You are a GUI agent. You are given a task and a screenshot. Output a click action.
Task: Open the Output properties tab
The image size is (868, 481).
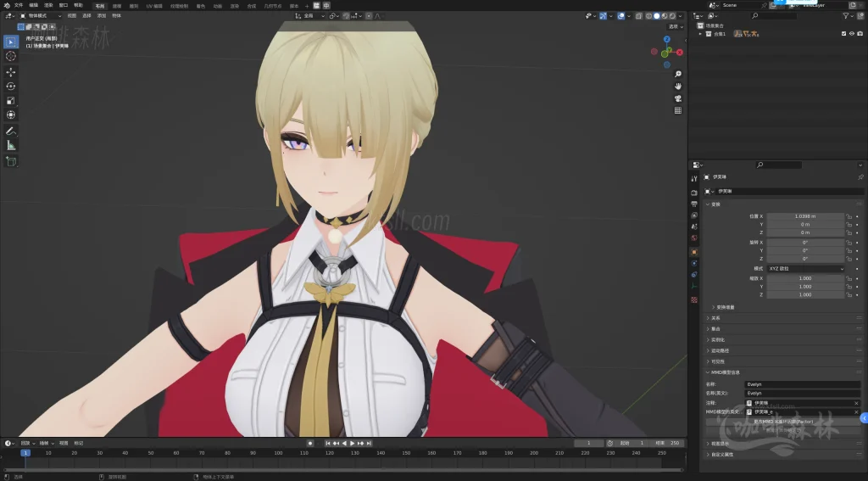coord(694,204)
